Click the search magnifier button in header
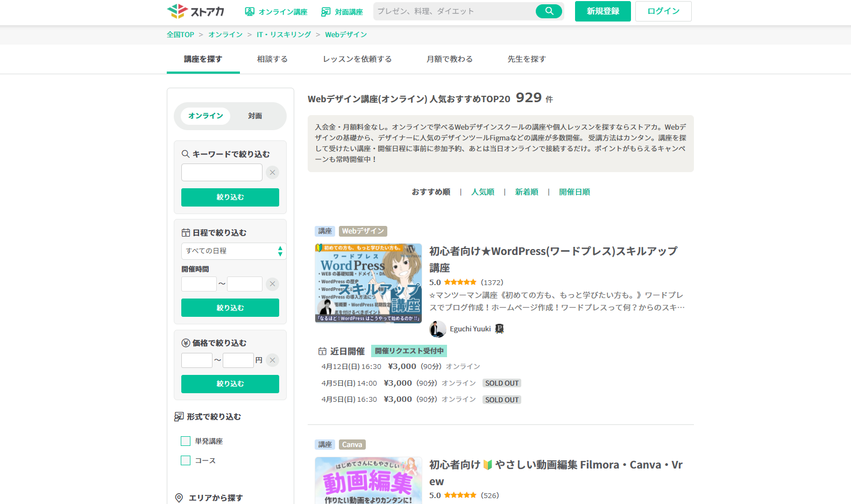The height and width of the screenshot is (504, 851). tap(549, 11)
